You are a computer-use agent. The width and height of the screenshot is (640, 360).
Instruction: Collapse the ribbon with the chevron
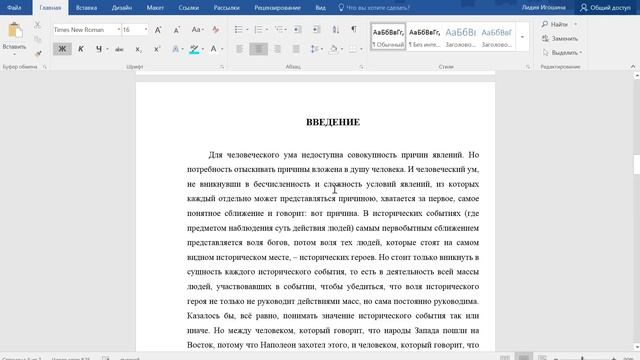(633, 67)
